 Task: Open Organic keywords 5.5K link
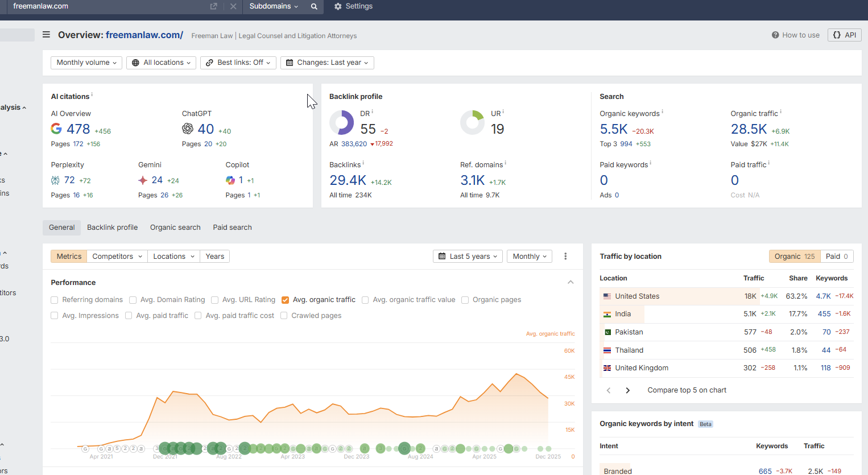click(614, 129)
